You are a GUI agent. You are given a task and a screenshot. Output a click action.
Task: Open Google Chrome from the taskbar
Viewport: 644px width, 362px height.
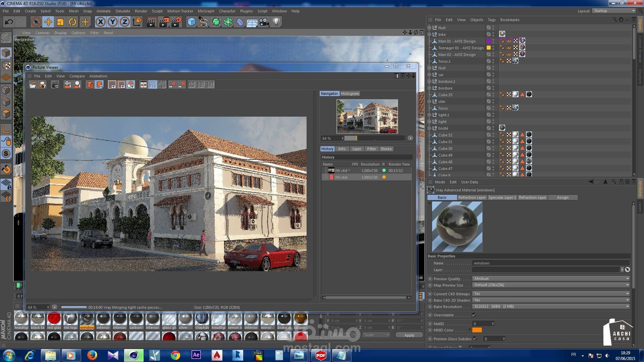pos(175,355)
